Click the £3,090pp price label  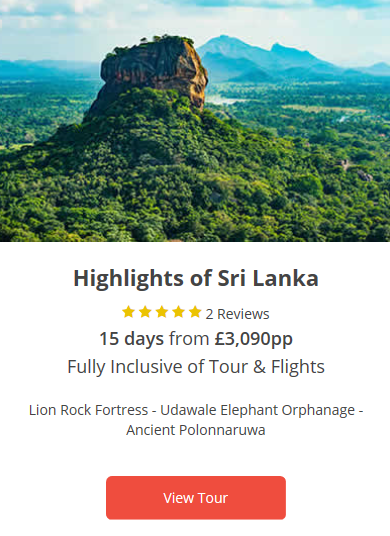(254, 339)
